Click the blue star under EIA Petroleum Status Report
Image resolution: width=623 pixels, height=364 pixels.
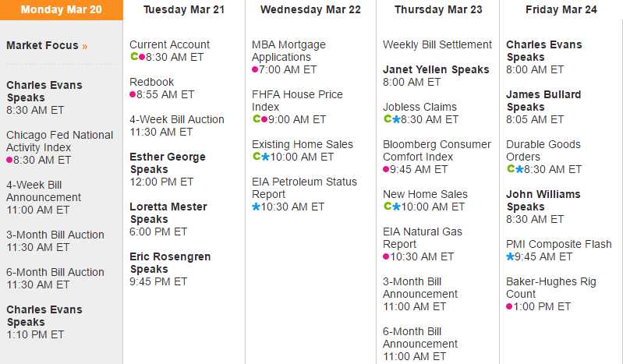(256, 207)
